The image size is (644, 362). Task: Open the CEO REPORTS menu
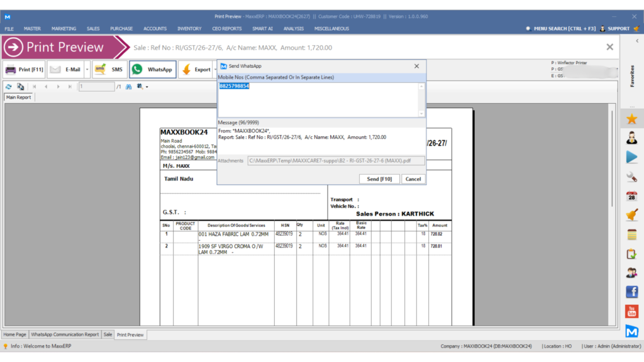point(226,29)
